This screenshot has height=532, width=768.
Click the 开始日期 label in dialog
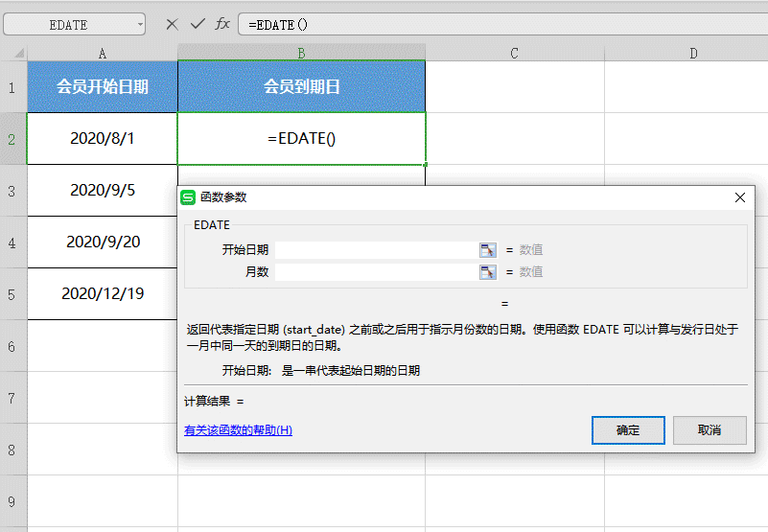[245, 250]
